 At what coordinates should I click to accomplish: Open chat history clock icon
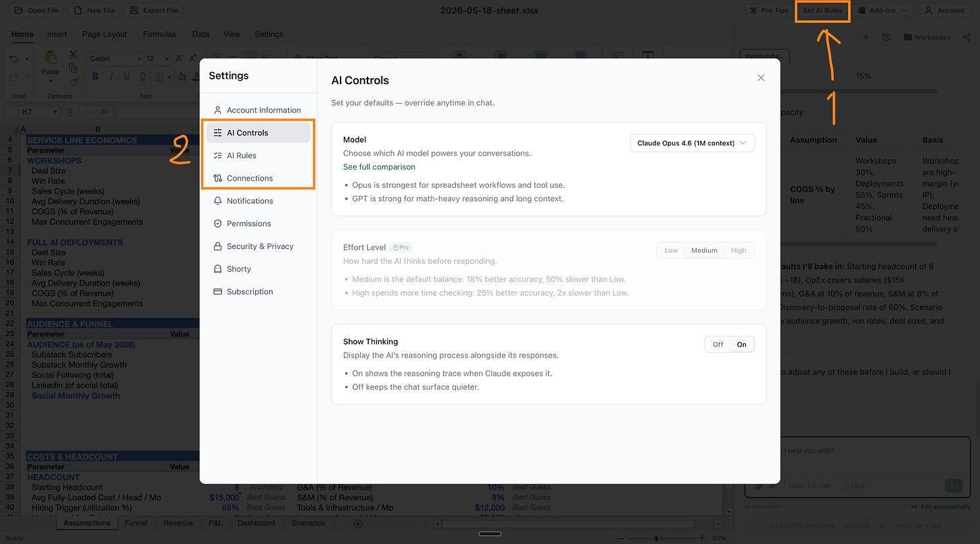click(x=886, y=37)
